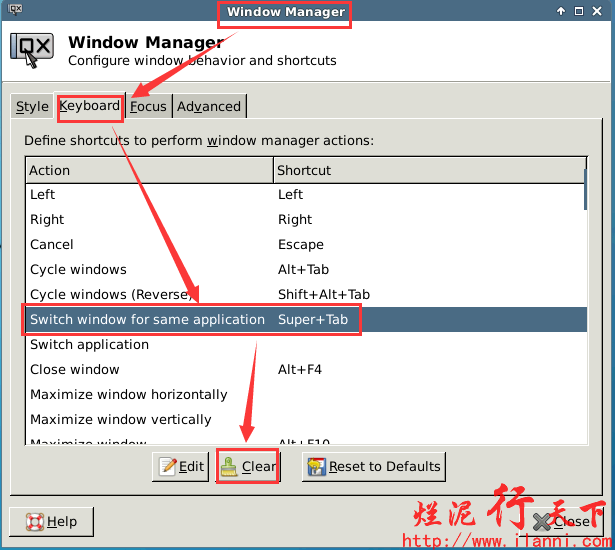Open the Focus tab

pyautogui.click(x=148, y=106)
